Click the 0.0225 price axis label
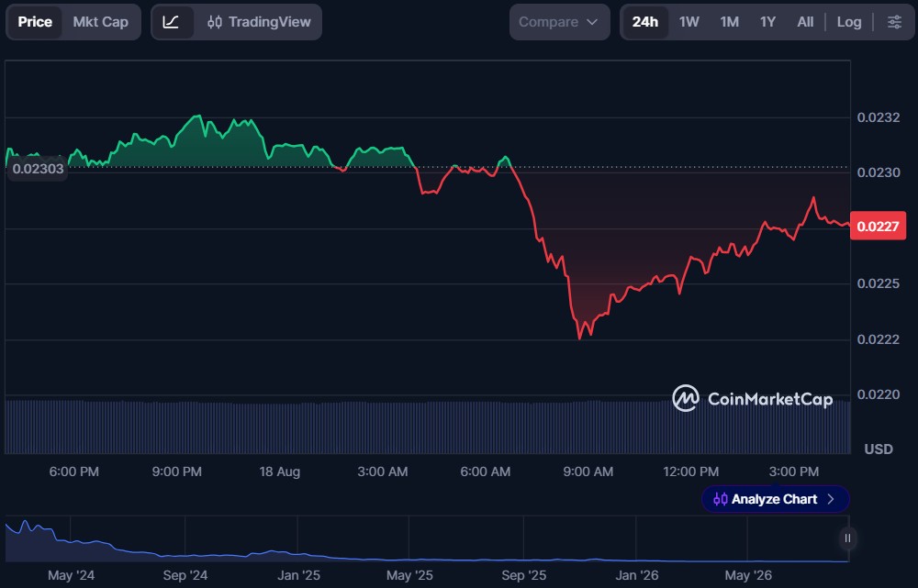 pos(879,283)
